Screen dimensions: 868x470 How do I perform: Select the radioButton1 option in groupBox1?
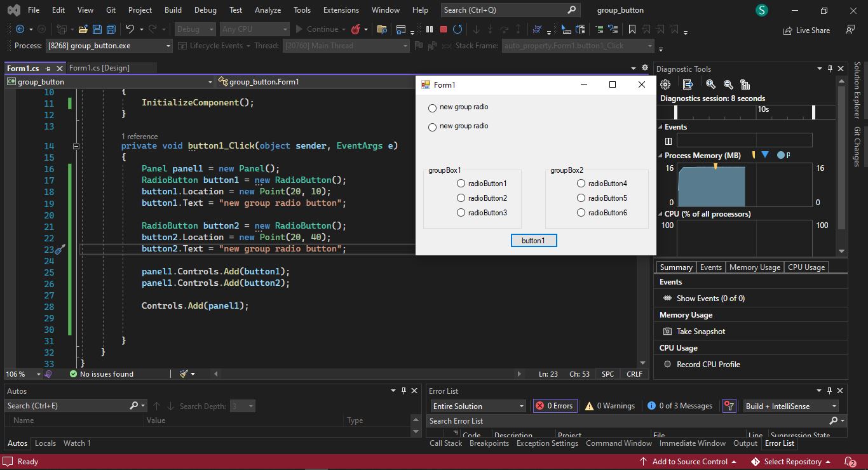(x=461, y=184)
